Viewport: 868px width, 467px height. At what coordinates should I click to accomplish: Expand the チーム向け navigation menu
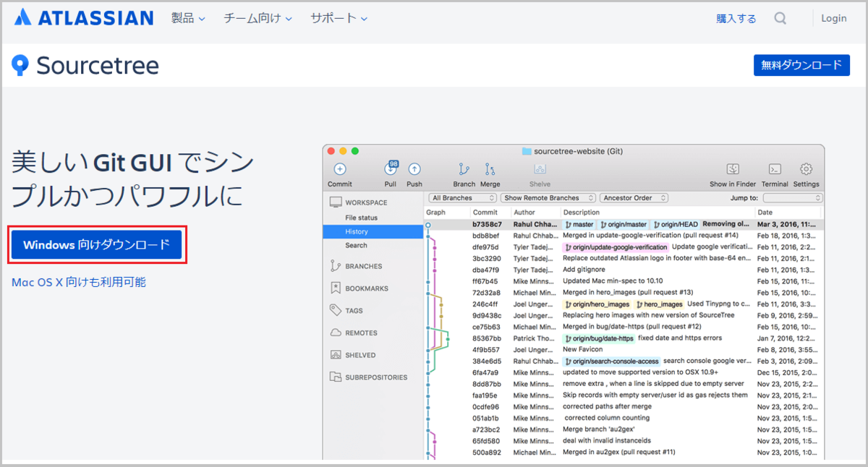[258, 18]
